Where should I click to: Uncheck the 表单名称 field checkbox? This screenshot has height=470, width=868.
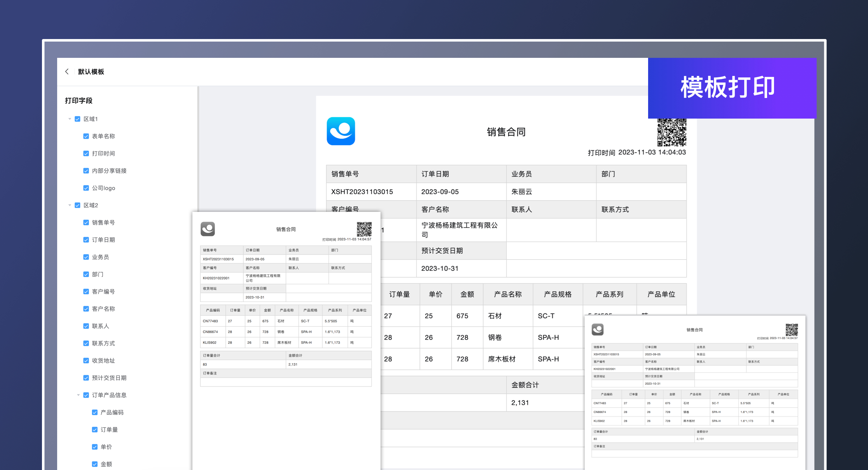(86, 136)
